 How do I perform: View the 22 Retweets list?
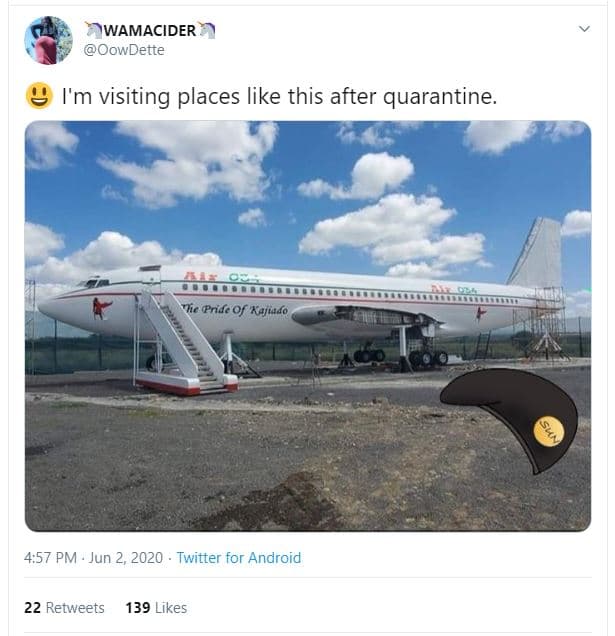[64, 607]
